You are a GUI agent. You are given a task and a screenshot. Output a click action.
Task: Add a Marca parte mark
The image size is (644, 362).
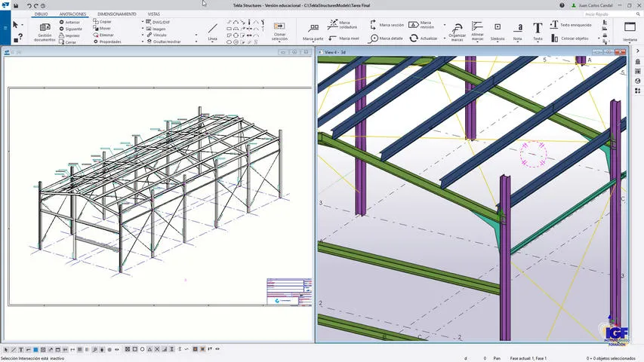pyautogui.click(x=313, y=32)
